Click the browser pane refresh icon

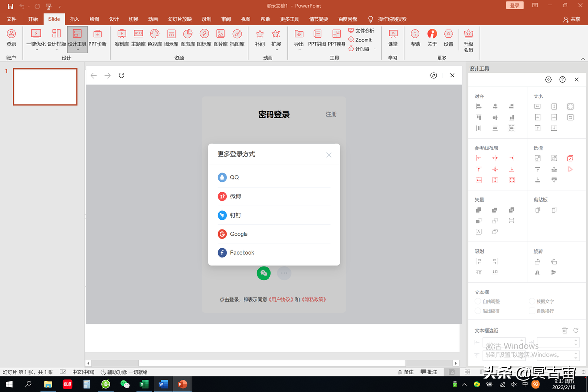pos(122,75)
